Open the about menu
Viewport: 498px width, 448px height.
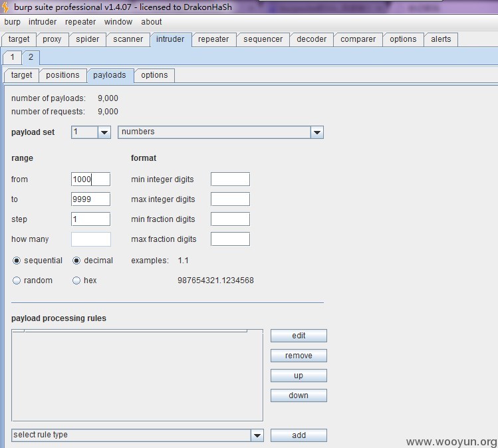[x=152, y=22]
